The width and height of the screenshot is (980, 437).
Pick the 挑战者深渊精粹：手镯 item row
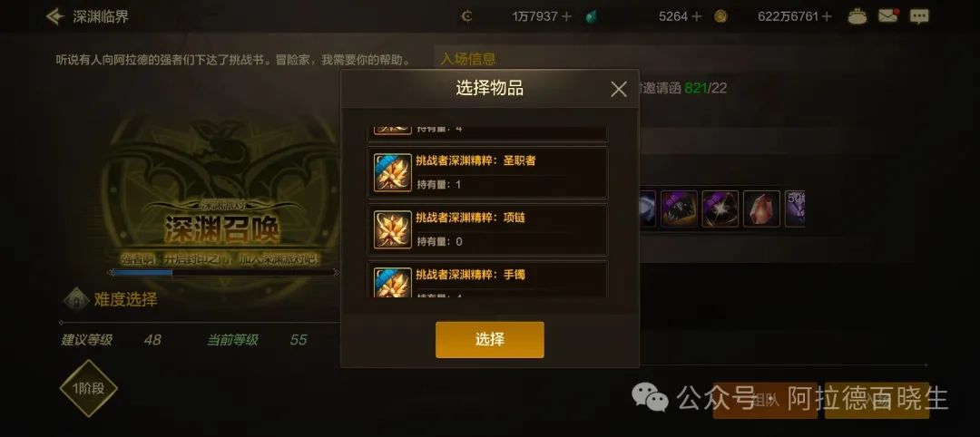pos(487,279)
